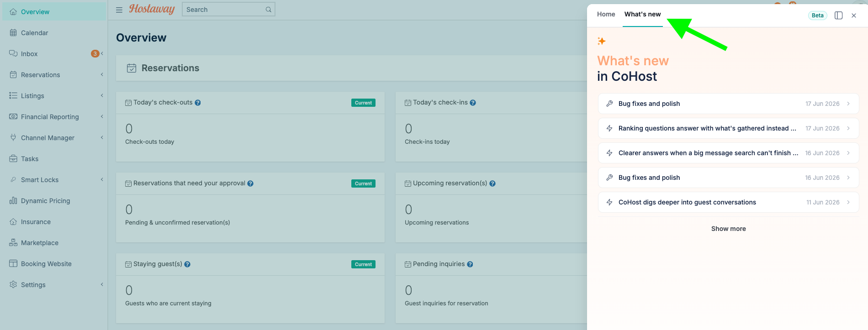Open the Clearer answers message search update

click(x=729, y=153)
